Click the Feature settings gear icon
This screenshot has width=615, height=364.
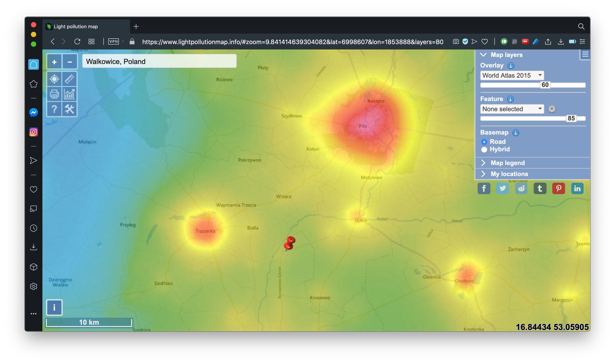click(x=552, y=109)
